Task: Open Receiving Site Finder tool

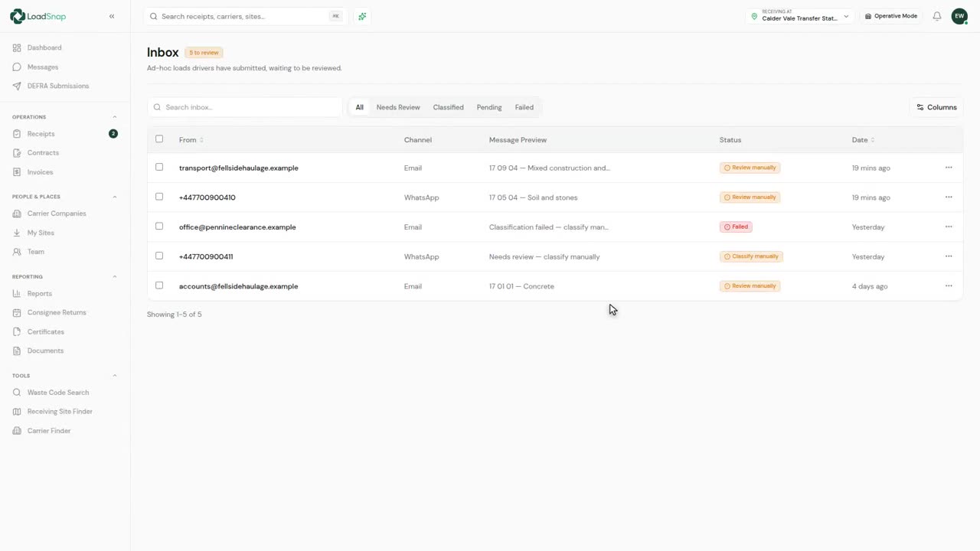Action: click(60, 412)
